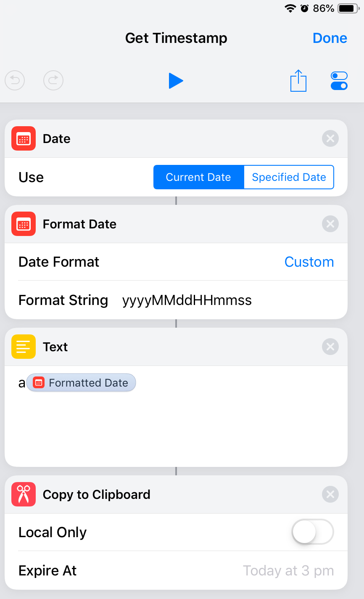Tap the redo arrow icon
Screen dimensions: 364x599
pos(53,80)
